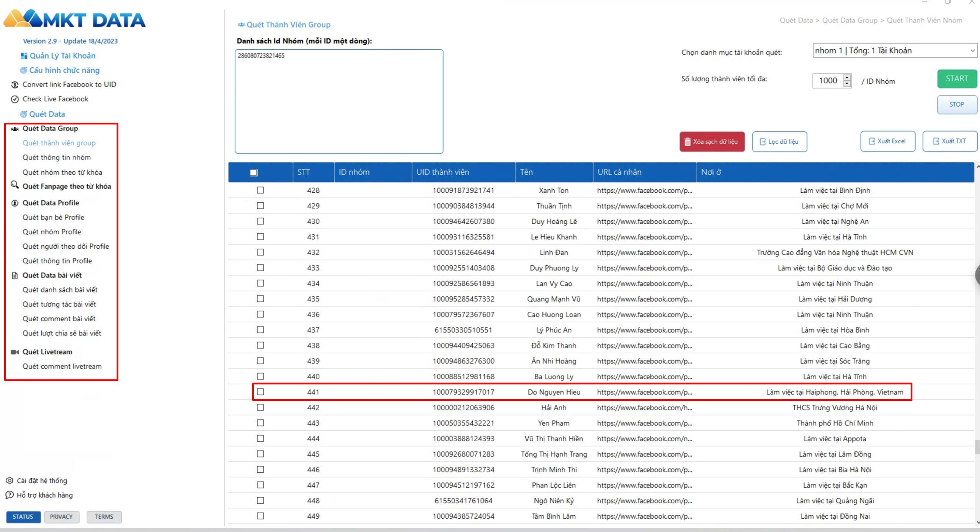The image size is (980, 532).
Task: Check the box for row 431 Le Hieu Khanh
Action: coord(260,237)
